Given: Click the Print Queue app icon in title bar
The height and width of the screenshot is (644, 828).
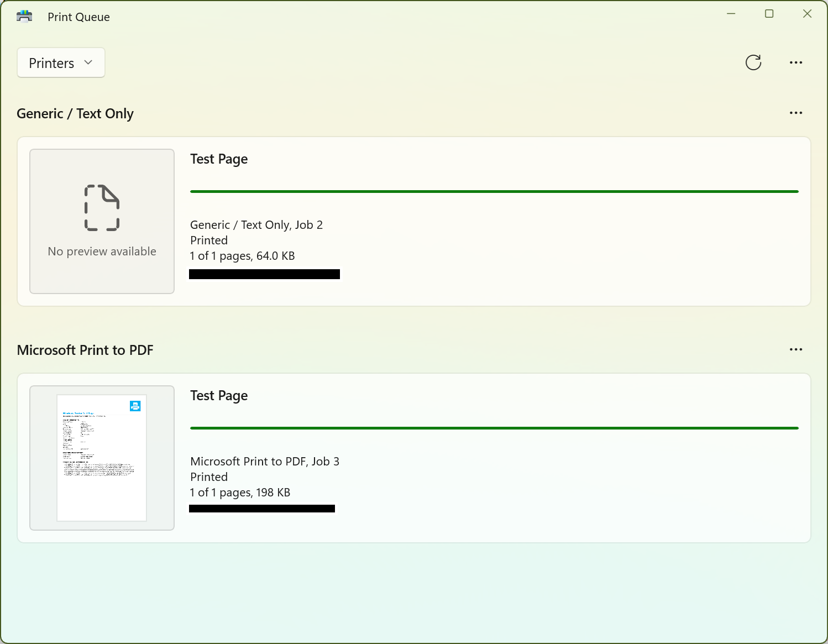Looking at the screenshot, I should coord(24,17).
